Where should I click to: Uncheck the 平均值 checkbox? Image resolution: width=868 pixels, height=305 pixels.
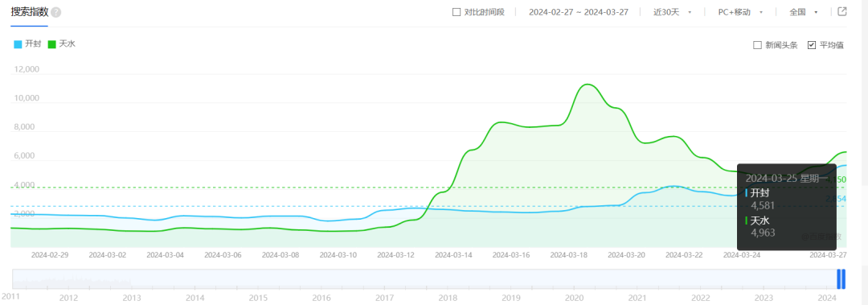(x=812, y=46)
